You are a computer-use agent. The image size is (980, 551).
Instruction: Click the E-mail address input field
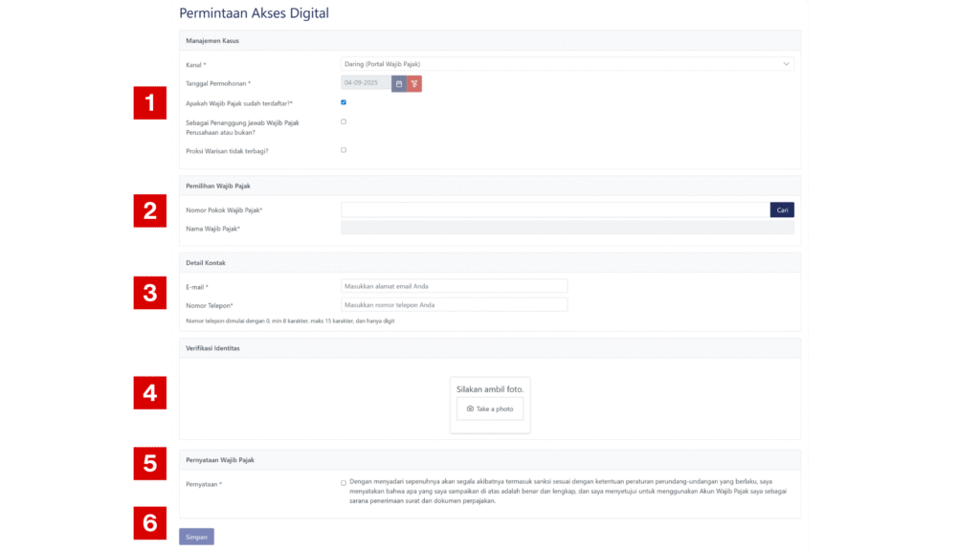click(x=454, y=286)
